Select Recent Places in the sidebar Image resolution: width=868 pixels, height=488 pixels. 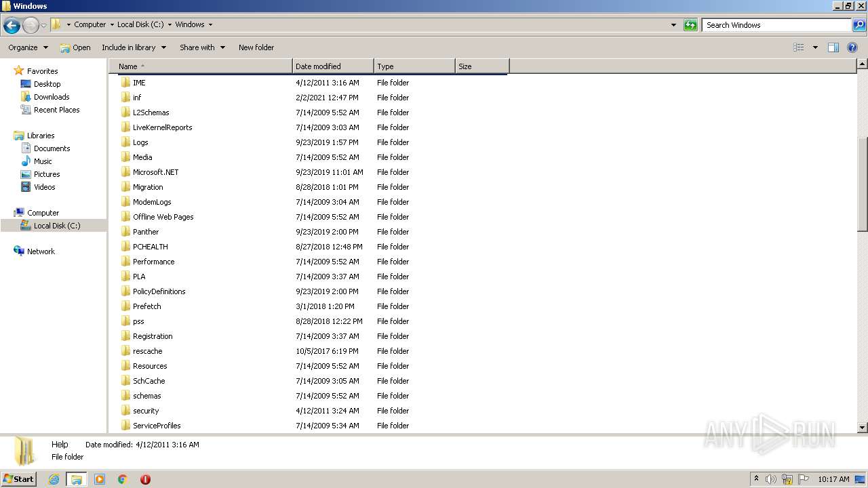[56, 110]
